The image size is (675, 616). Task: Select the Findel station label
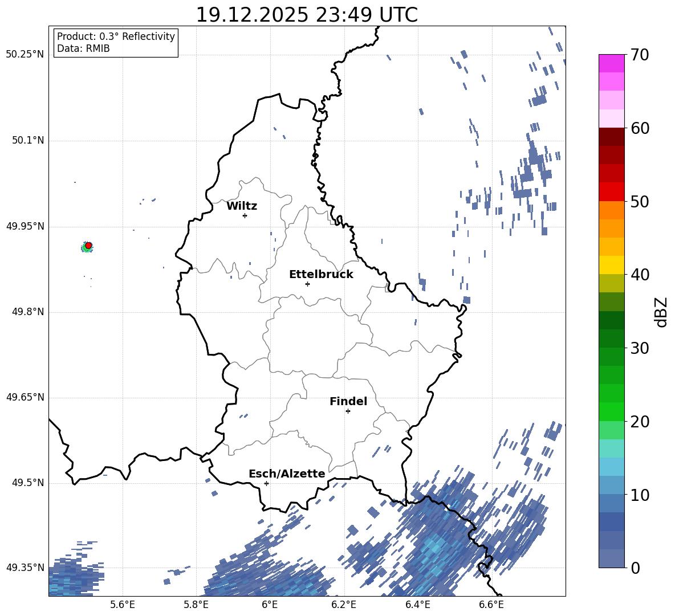pyautogui.click(x=348, y=401)
